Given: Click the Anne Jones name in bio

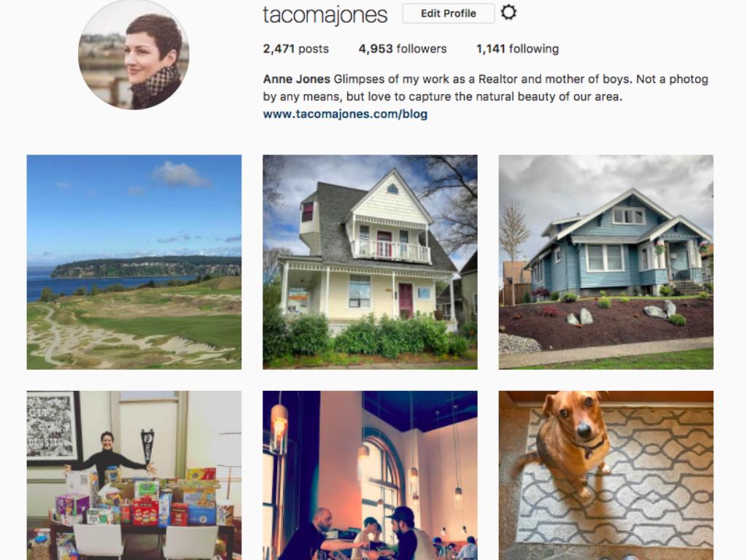Looking at the screenshot, I should (296, 79).
